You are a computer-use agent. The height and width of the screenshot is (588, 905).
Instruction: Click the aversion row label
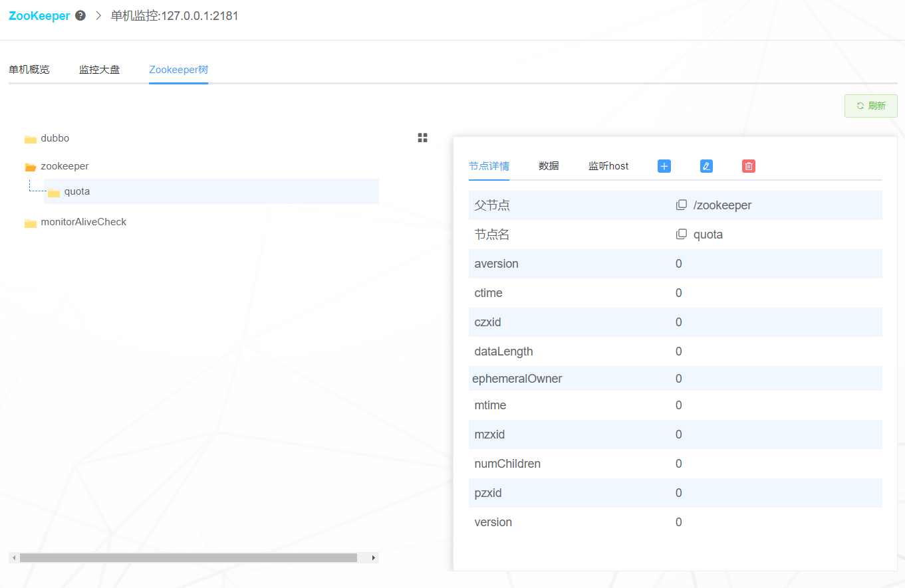[496, 264]
